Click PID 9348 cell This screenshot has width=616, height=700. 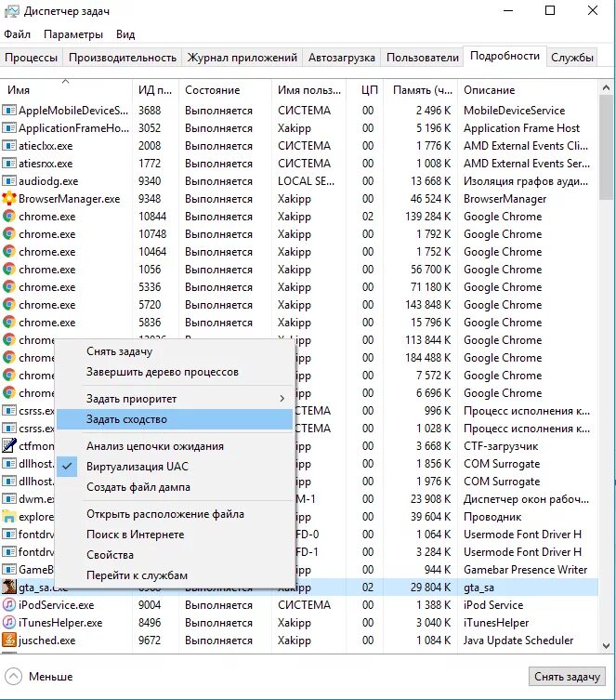point(150,199)
